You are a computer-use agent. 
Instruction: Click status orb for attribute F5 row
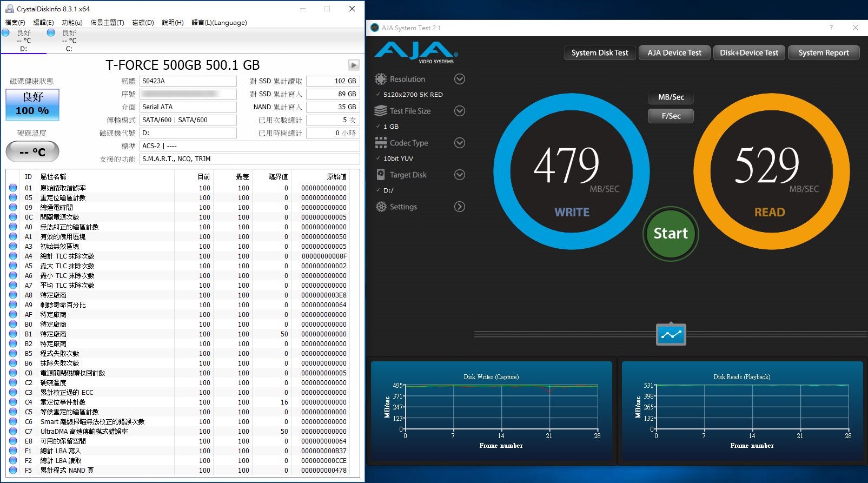point(13,471)
